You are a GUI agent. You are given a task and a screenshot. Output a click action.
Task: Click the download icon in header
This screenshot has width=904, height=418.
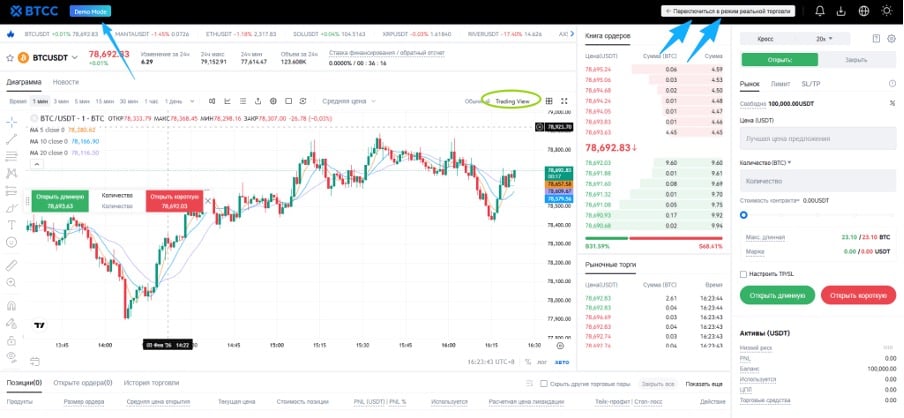coord(841,11)
